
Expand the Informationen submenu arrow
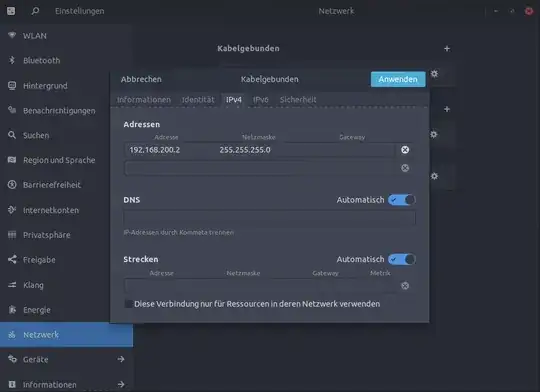click(121, 384)
